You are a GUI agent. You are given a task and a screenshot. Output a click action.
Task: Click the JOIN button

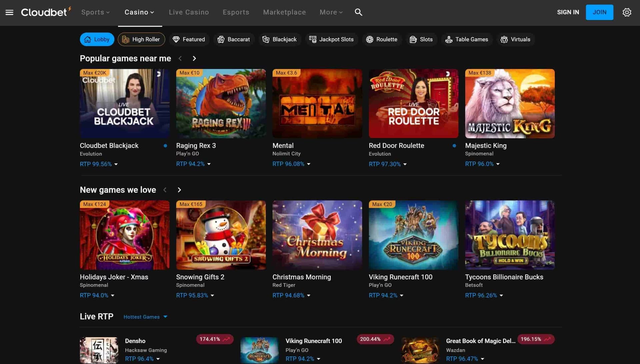pyautogui.click(x=599, y=12)
